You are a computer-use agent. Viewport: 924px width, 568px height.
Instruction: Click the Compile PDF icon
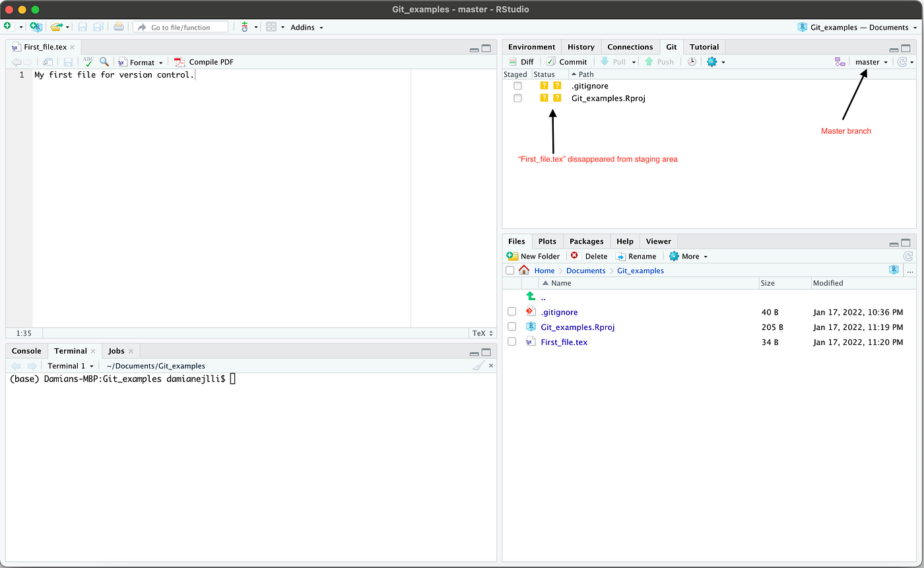pyautogui.click(x=180, y=62)
